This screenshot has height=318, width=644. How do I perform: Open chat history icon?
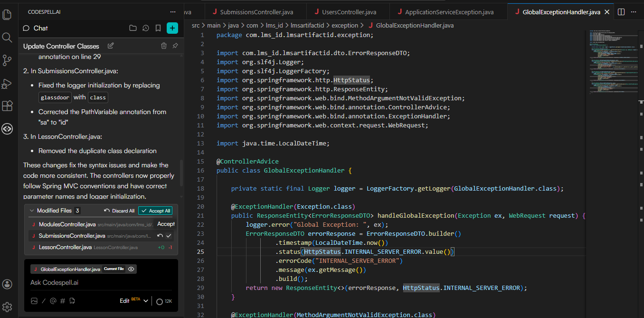pyautogui.click(x=146, y=28)
